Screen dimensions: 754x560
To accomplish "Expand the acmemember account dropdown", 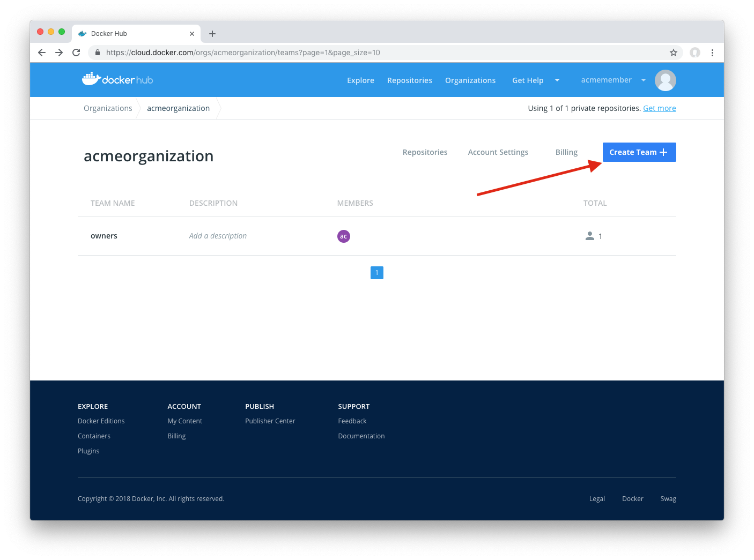I will (644, 80).
